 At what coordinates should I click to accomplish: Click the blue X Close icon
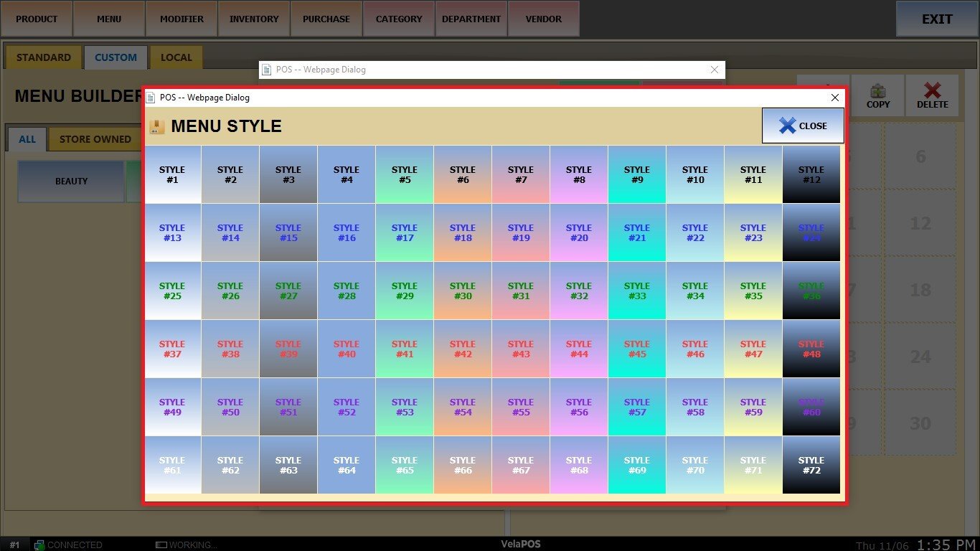click(x=787, y=126)
